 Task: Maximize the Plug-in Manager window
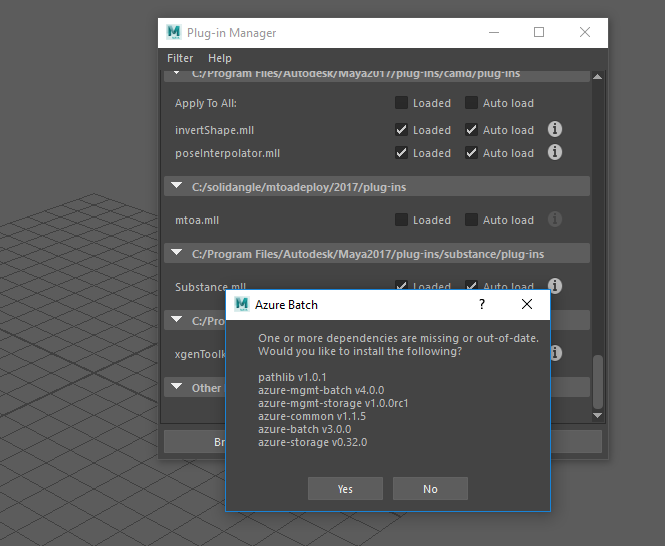(539, 32)
